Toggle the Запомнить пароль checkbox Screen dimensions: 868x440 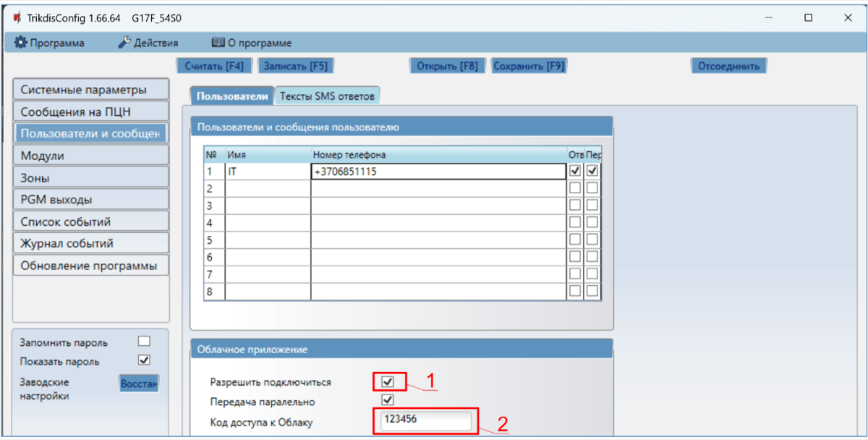coord(144,341)
